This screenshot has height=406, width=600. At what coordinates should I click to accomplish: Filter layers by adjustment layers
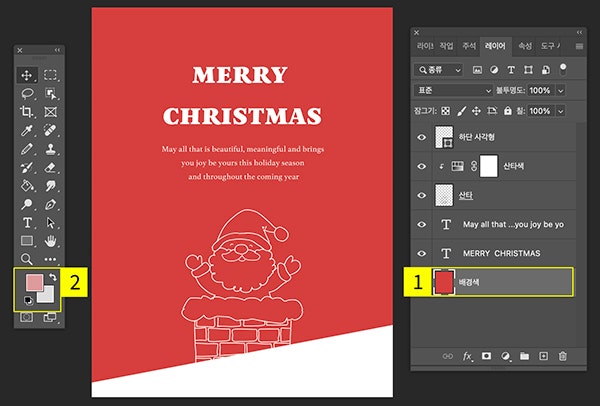494,70
